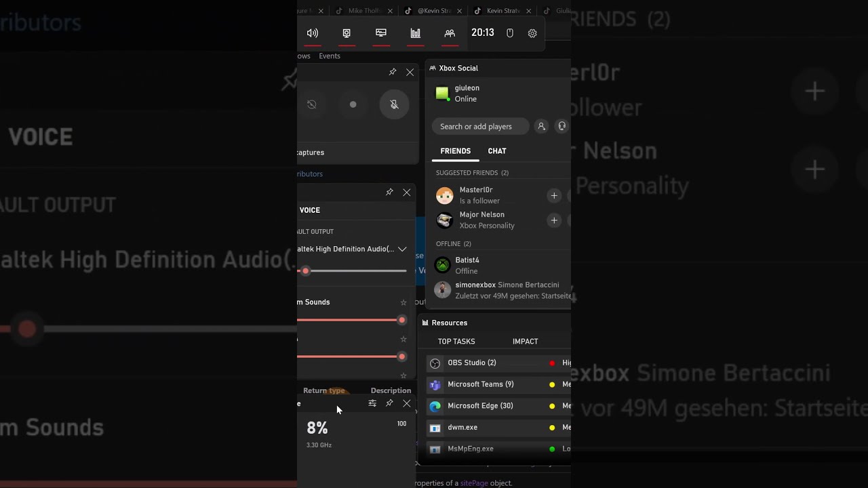Pin the Audio widget
This screenshot has width=868, height=488.
coord(389,192)
